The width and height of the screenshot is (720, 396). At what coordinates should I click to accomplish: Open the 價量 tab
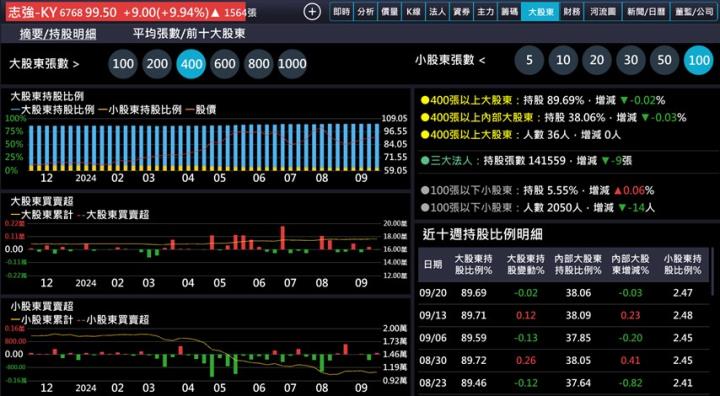click(x=389, y=12)
